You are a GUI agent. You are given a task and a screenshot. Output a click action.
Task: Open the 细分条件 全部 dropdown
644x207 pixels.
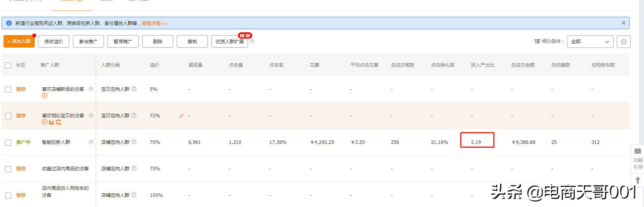[590, 41]
